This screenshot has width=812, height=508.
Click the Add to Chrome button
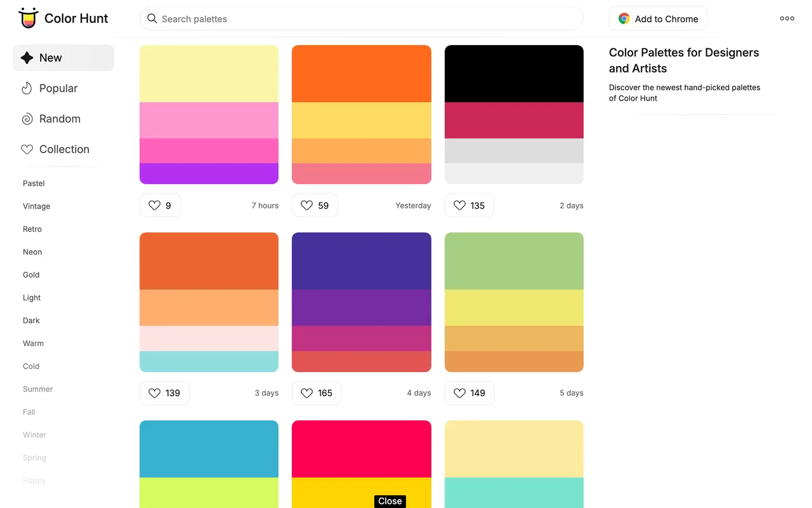click(658, 18)
